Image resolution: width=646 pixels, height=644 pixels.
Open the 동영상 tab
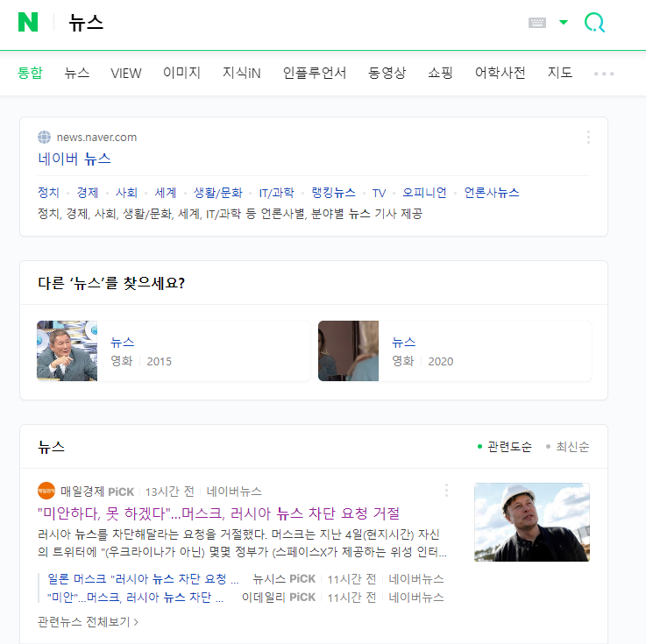click(387, 73)
